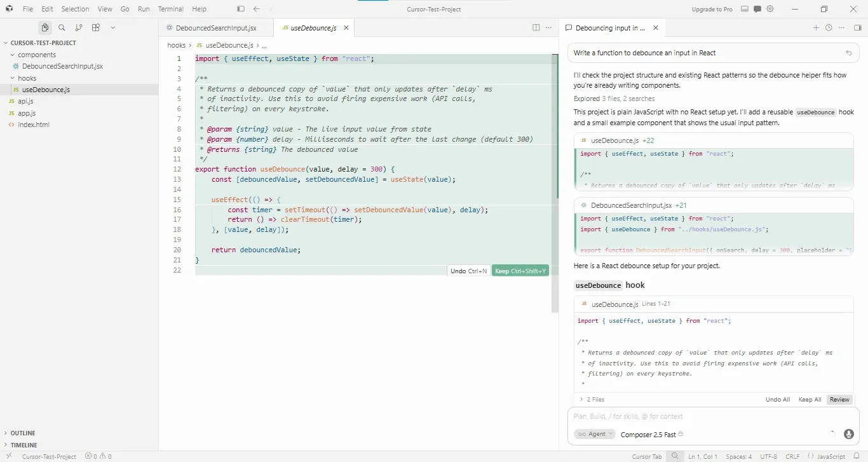The image size is (868, 462).
Task: Close the Debouncing input chat tab
Action: 655,28
